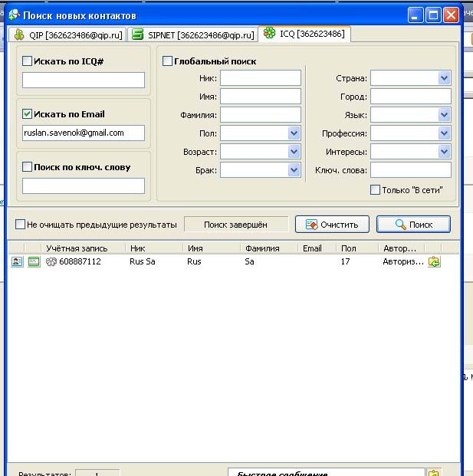The width and height of the screenshot is (473, 476).
Task: Toggle Не очищать предыдущие результаты checkbox
Action: coord(20,225)
